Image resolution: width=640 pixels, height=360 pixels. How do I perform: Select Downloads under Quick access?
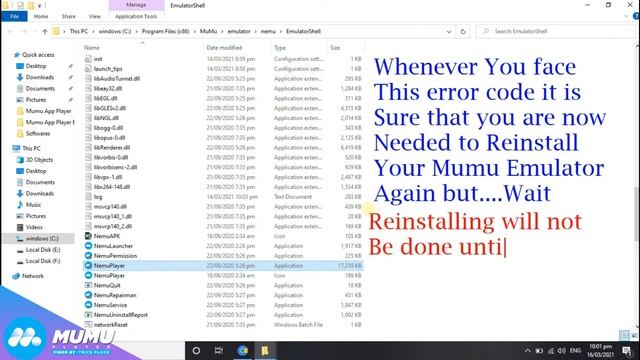click(40, 77)
